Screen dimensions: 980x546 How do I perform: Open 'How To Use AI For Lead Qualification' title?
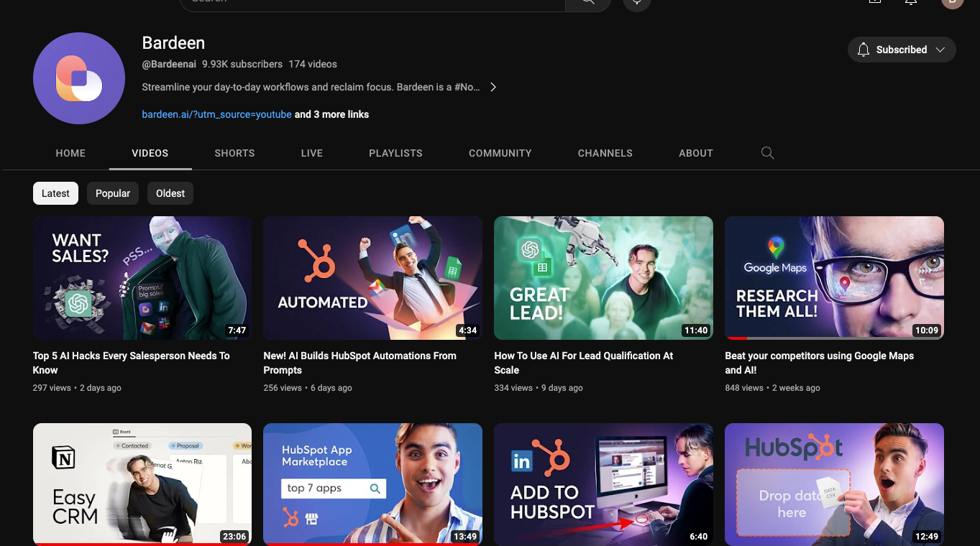coord(583,363)
